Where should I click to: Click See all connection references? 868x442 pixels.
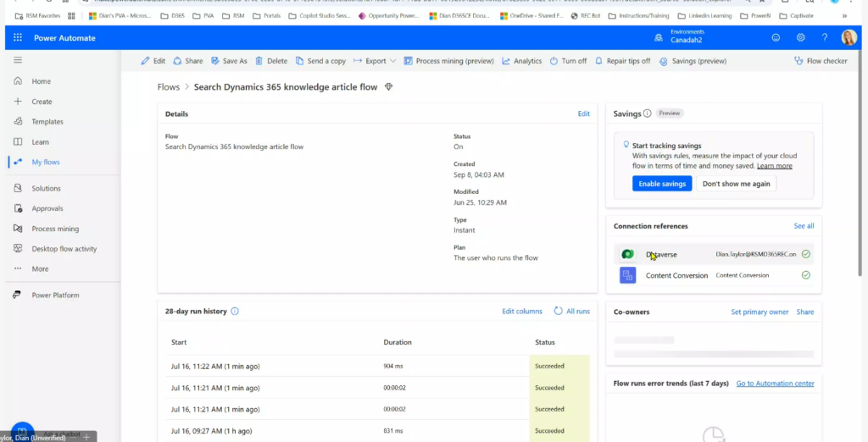[804, 226]
